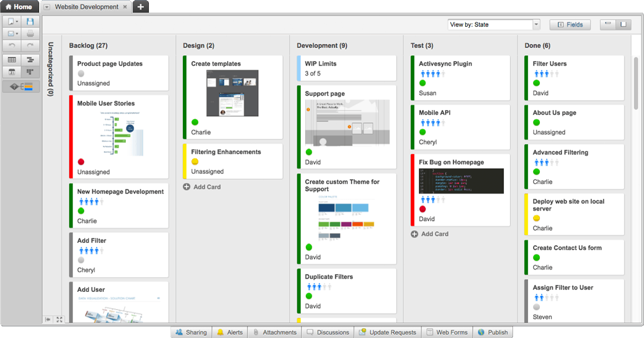This screenshot has height=338, width=644.
Task: Click the Fields button
Action: (569, 25)
